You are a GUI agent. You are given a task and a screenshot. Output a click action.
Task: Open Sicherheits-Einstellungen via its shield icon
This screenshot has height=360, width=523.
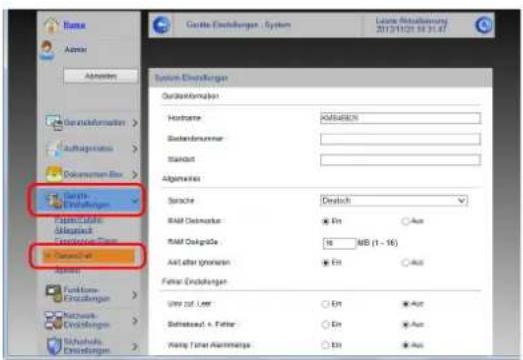(53, 346)
